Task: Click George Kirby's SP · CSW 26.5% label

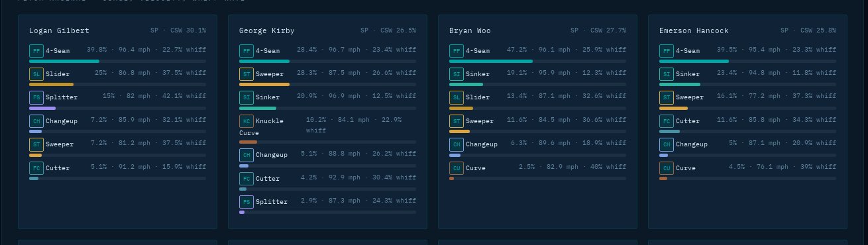Action: 388,30
